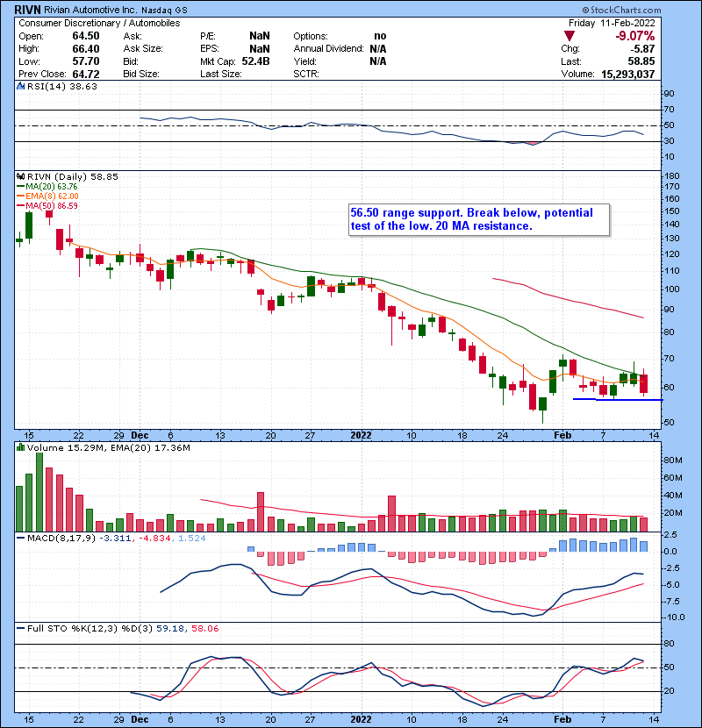Click Consumer Discretionary / Automobiles sector text
The height and width of the screenshot is (728, 702).
(x=99, y=23)
